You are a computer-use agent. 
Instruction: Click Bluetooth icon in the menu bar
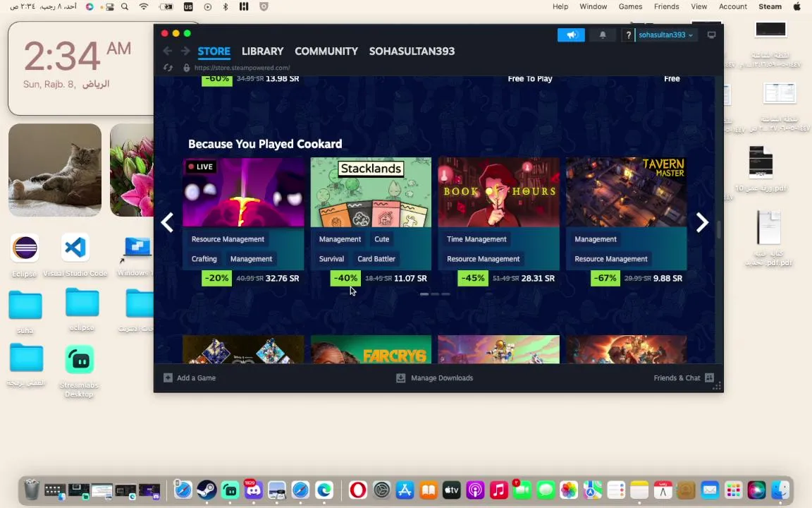point(226,7)
